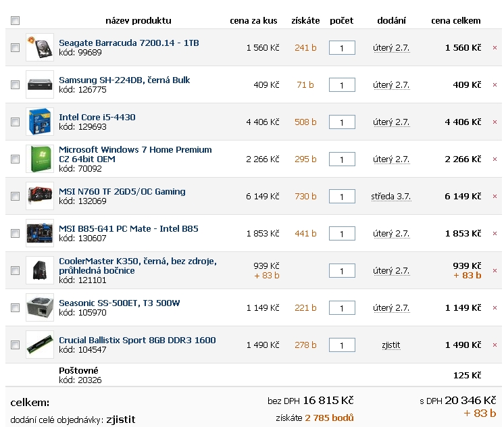
Task: Click quantity box for Windows 7 Home Premium
Action: point(342,159)
